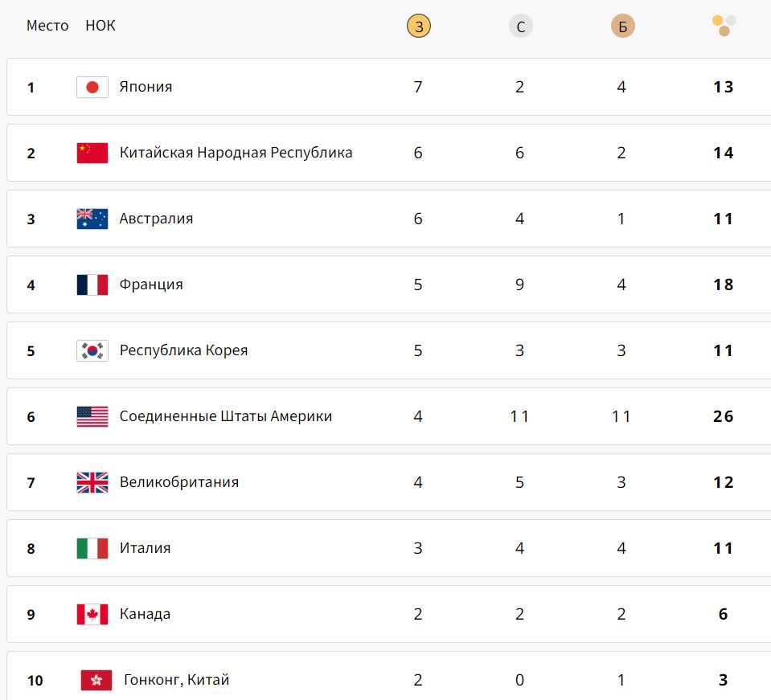
Task: Click the Great Britain flag icon
Action: click(x=92, y=482)
